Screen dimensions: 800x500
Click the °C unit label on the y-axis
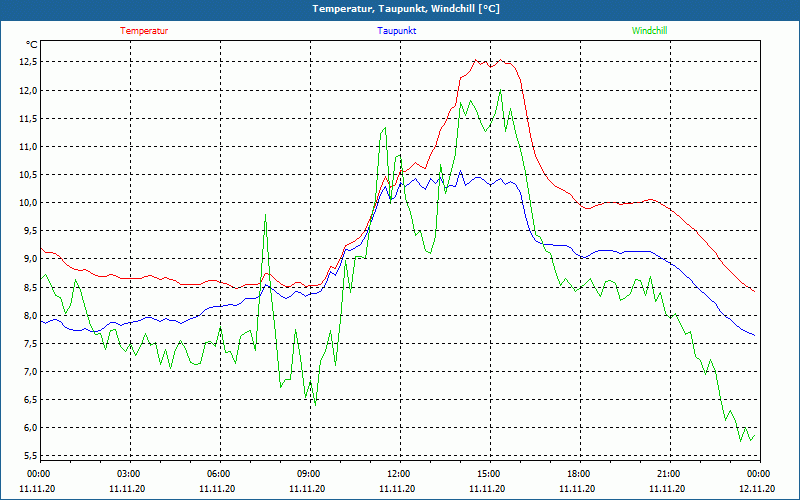32,45
